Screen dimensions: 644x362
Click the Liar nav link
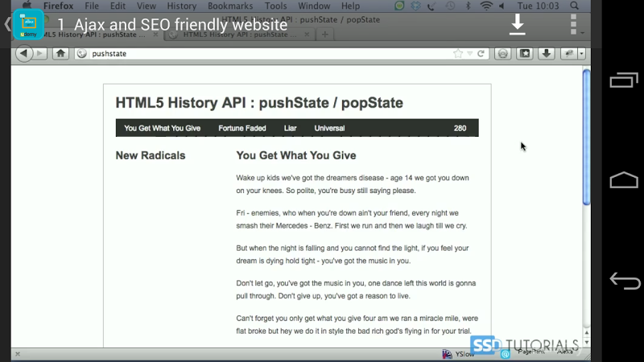[290, 128]
